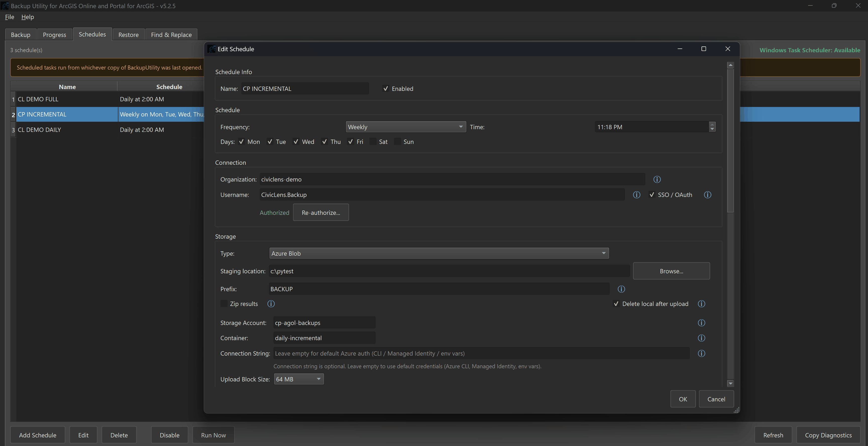Image resolution: width=868 pixels, height=446 pixels.
Task: Open the Frequency dropdown
Action: [x=406, y=127]
